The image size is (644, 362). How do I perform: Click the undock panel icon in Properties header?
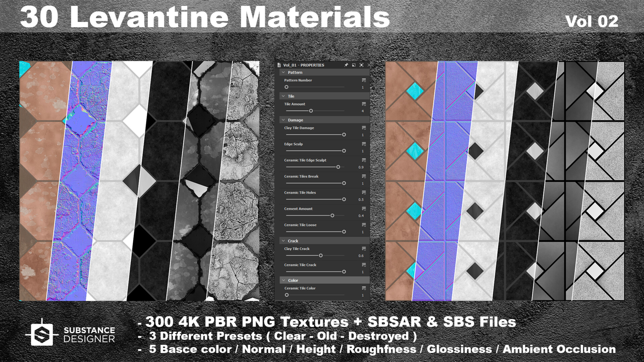click(354, 65)
